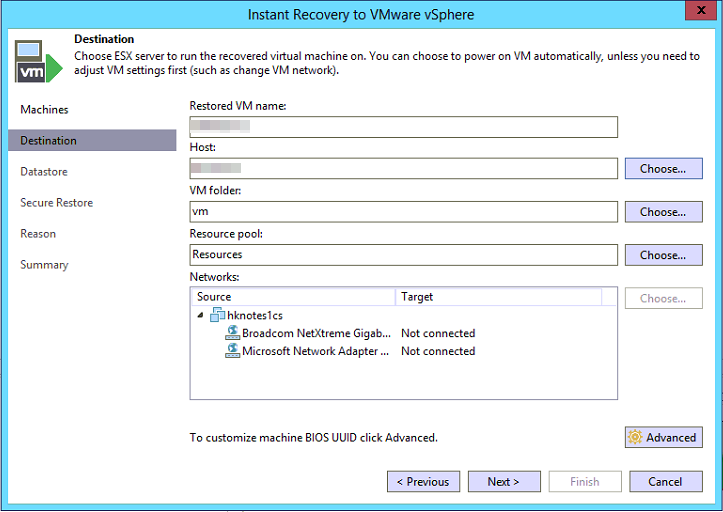The width and height of the screenshot is (723, 512).
Task: Open the Reason step
Action: tap(38, 233)
